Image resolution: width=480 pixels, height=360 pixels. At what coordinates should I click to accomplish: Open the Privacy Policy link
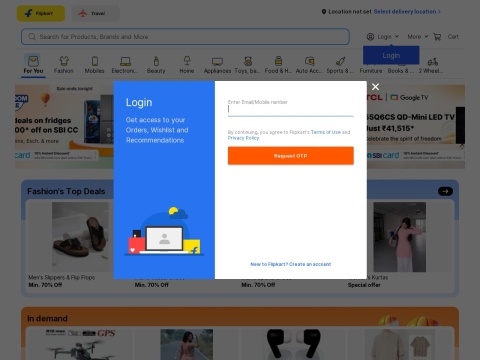pyautogui.click(x=243, y=138)
